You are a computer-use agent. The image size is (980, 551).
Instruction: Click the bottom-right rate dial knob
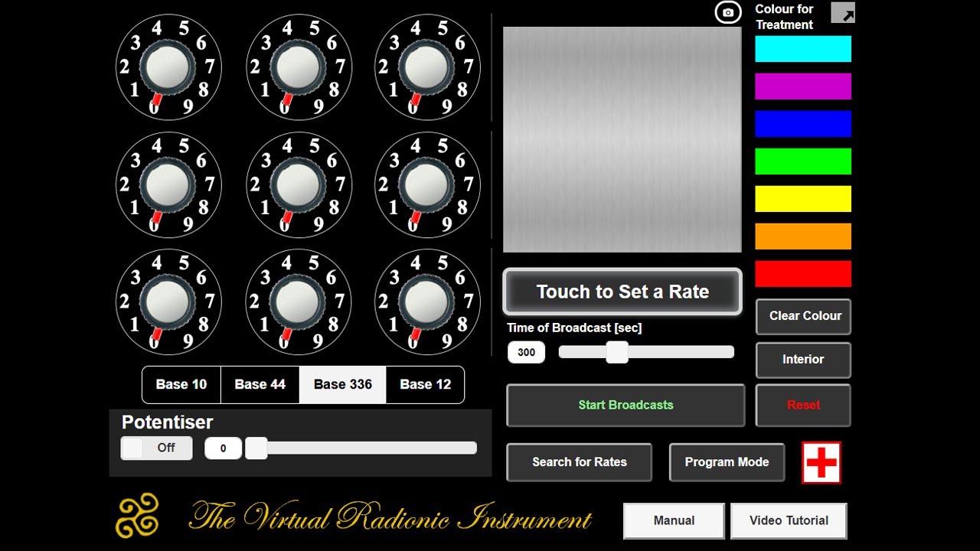click(427, 302)
